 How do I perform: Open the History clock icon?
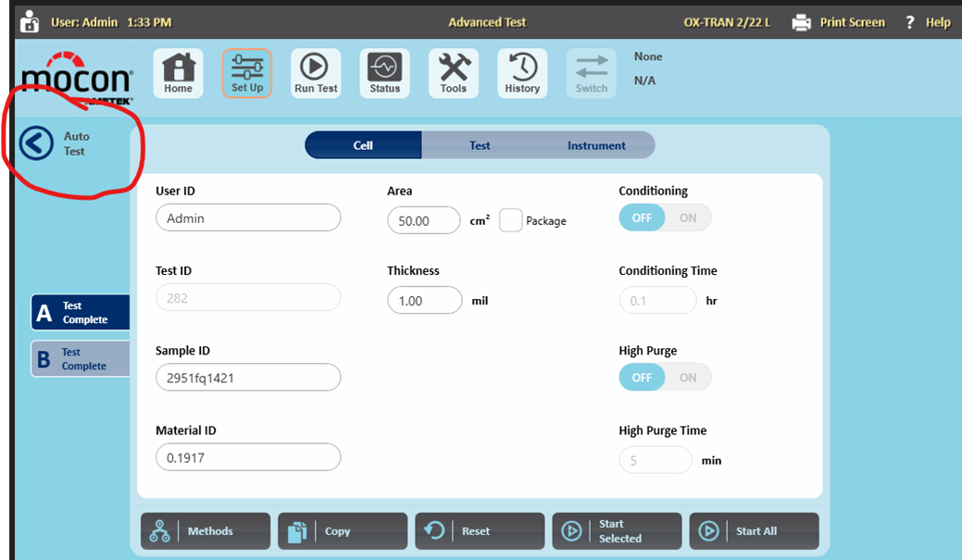[522, 73]
